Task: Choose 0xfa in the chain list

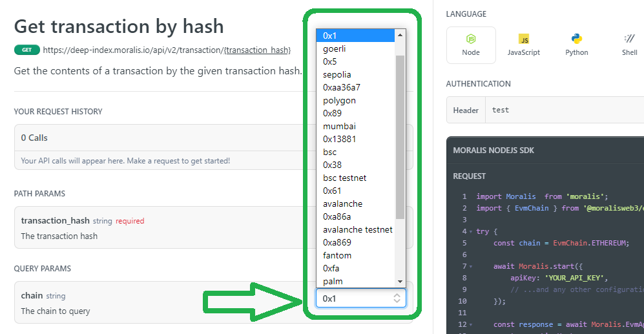Action: point(355,268)
